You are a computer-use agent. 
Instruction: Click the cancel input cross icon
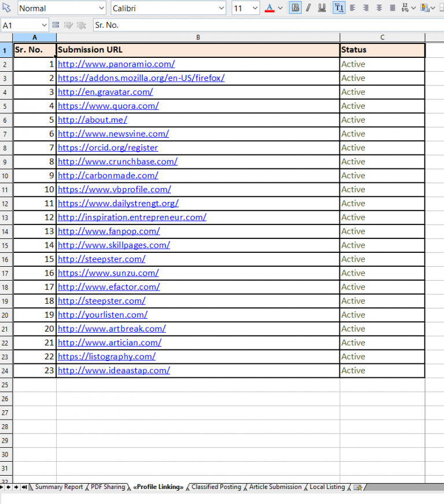point(82,25)
